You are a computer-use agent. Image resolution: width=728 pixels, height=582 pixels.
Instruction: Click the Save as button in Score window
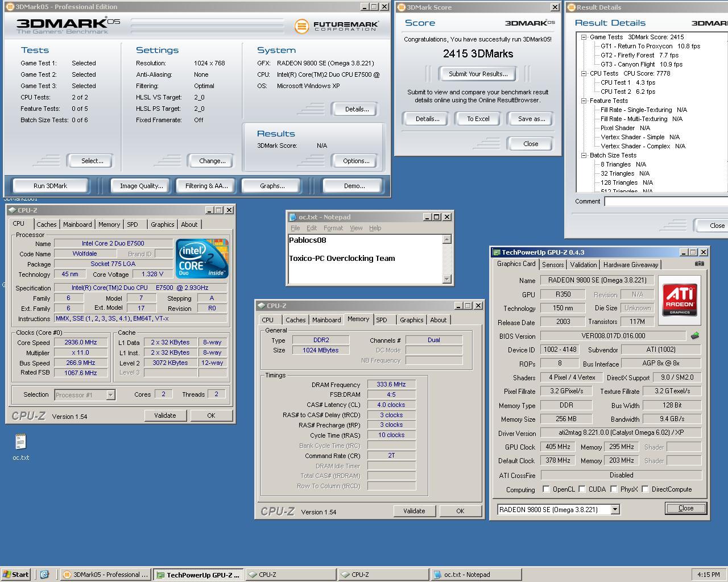(532, 119)
